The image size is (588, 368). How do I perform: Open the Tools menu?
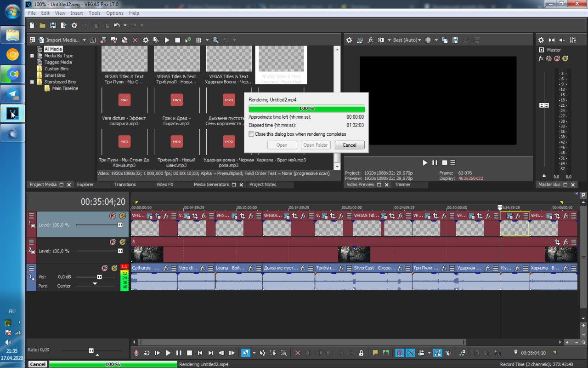(95, 13)
